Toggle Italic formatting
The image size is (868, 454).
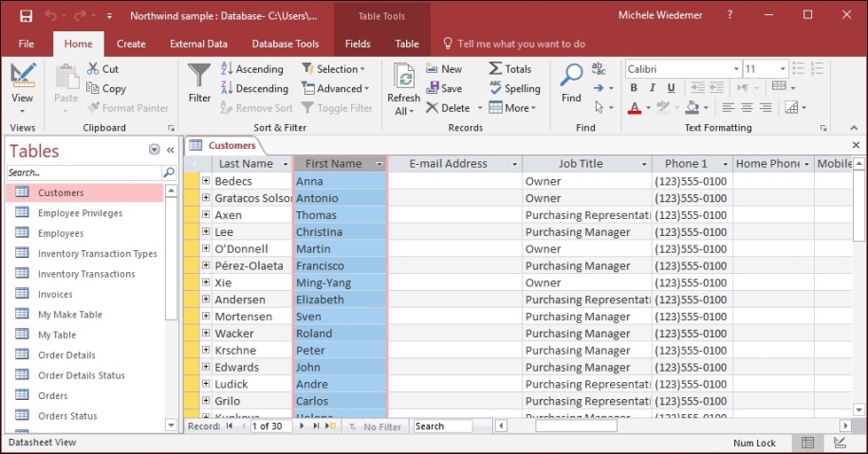tap(652, 87)
